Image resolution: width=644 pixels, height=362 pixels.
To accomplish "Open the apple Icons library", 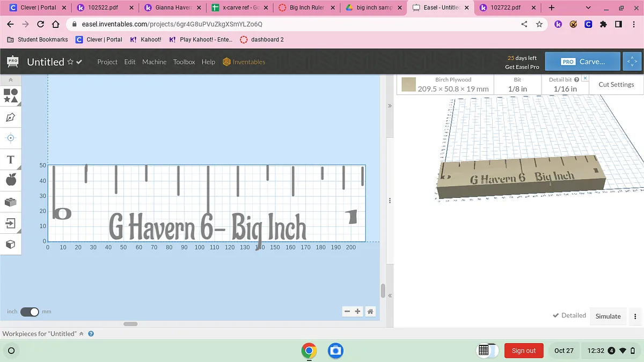I will click(x=11, y=180).
